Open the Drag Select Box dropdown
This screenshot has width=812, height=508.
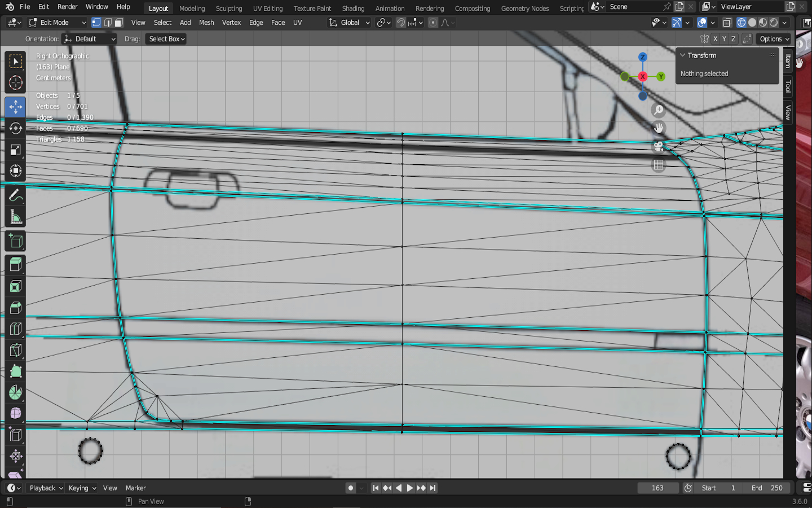click(x=166, y=39)
